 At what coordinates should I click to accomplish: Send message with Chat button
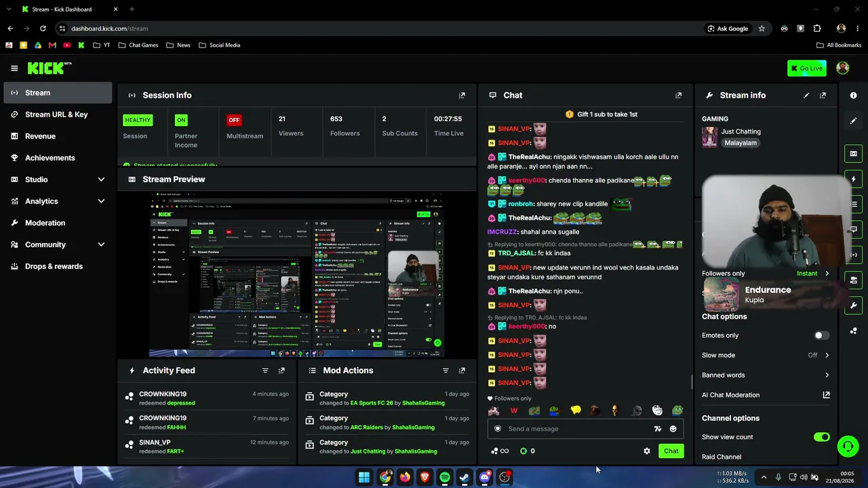coord(671,451)
